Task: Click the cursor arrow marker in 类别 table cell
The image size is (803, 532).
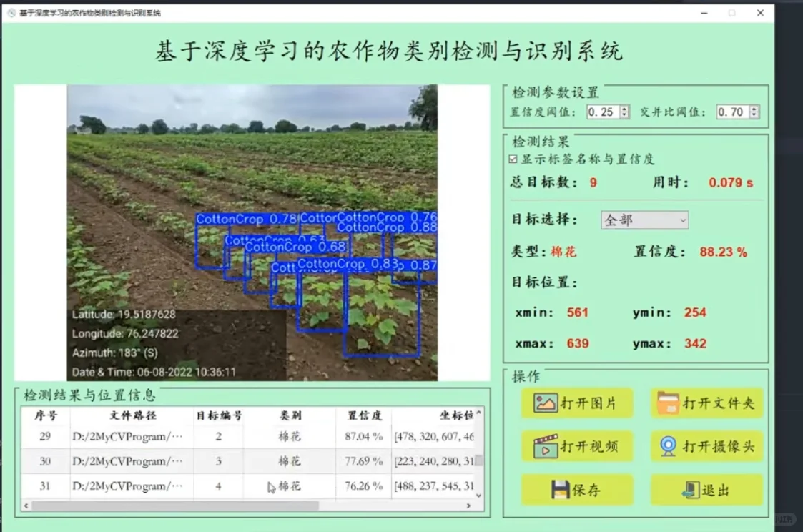Action: point(270,487)
